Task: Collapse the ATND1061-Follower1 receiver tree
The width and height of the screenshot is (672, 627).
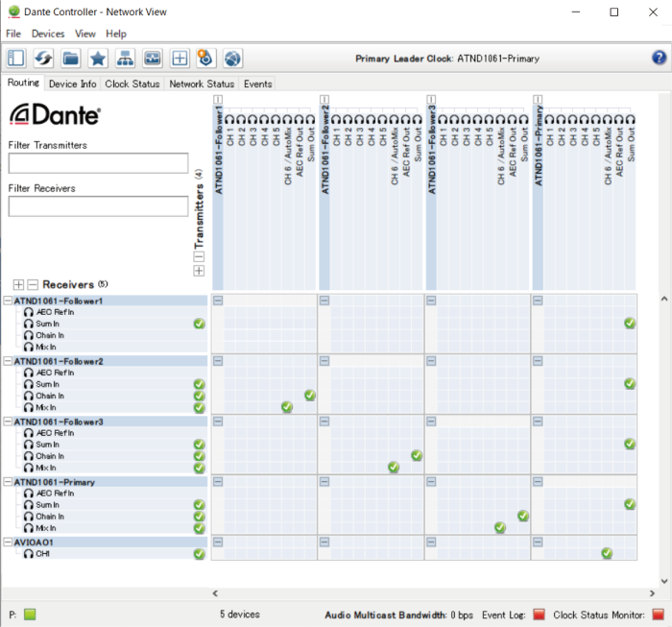Action: tap(8, 301)
